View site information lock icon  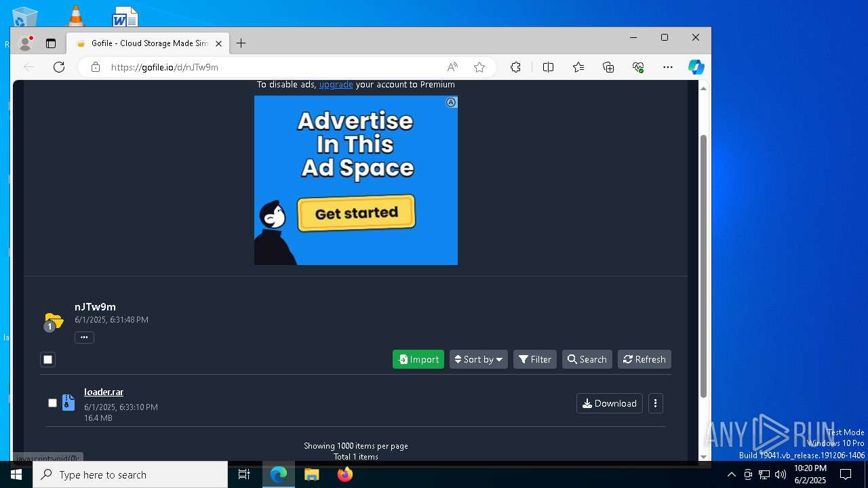tap(96, 67)
